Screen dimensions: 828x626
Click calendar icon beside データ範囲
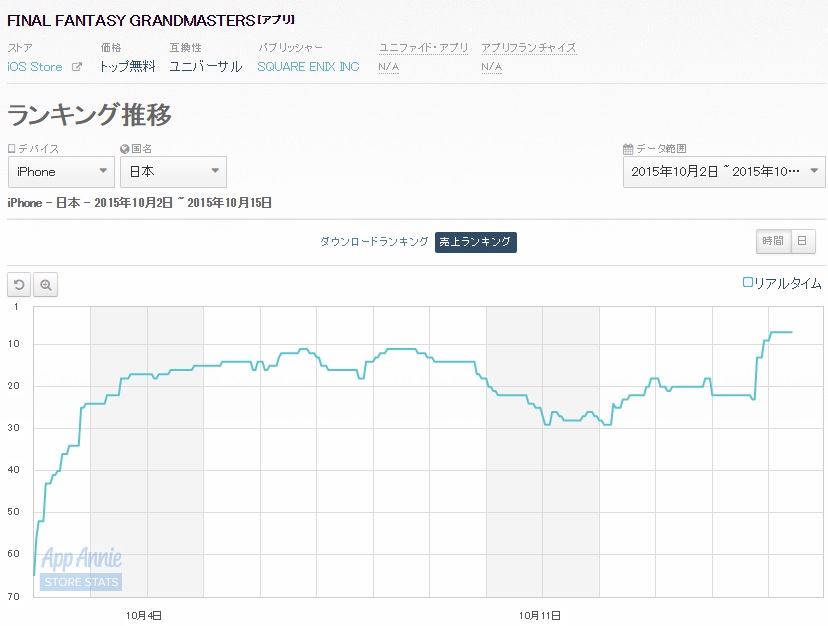click(x=628, y=149)
